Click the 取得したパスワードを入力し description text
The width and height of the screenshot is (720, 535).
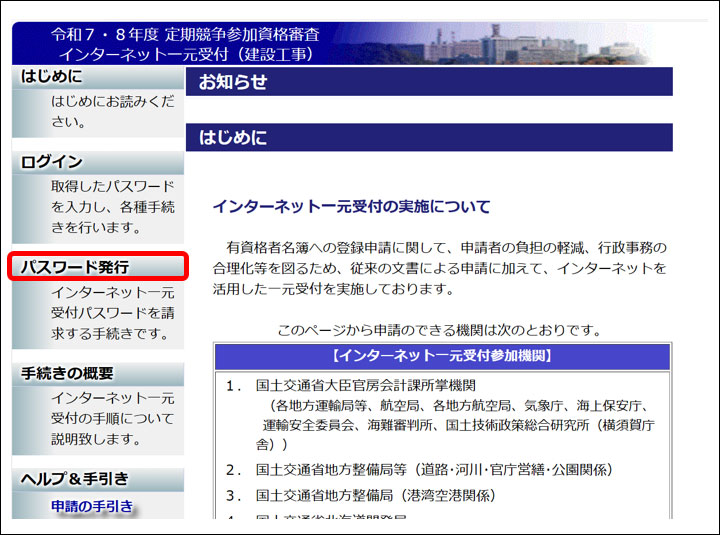[112, 207]
